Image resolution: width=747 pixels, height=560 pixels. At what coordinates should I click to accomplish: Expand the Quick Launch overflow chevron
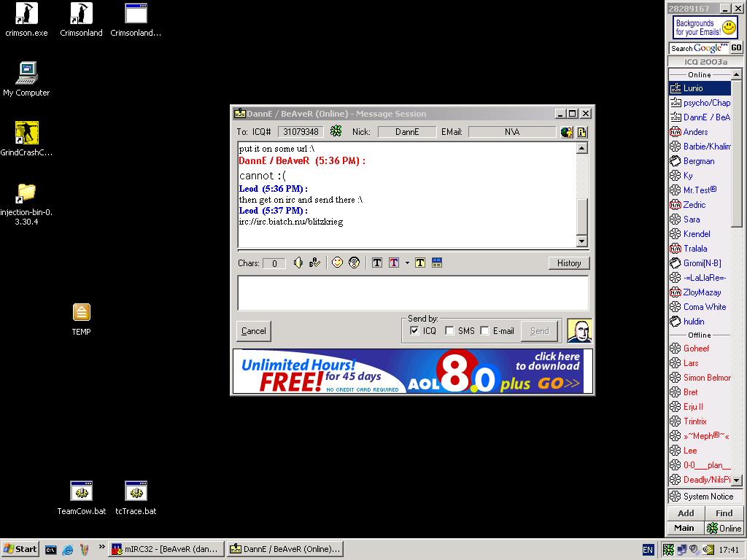click(102, 546)
